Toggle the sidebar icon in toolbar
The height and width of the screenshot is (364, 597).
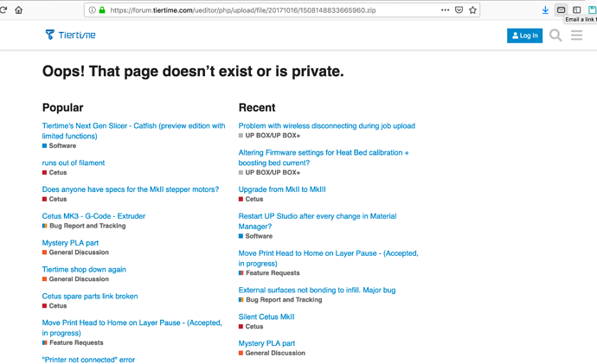576,10
